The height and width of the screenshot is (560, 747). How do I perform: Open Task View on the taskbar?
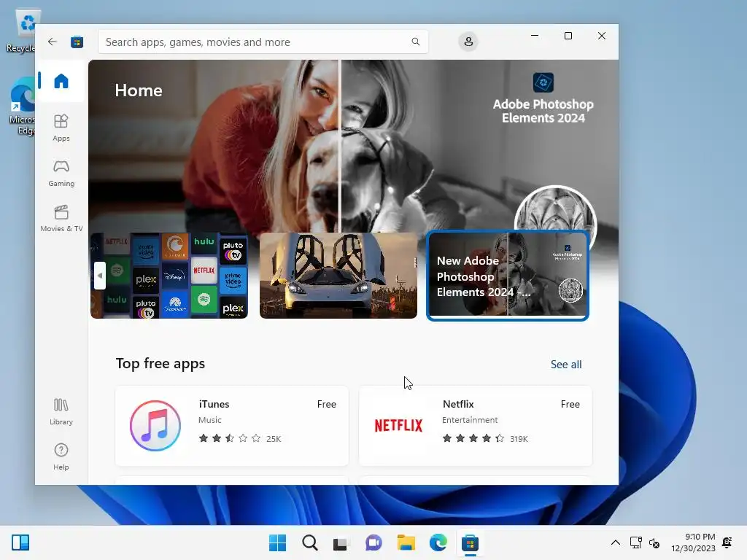tap(341, 542)
